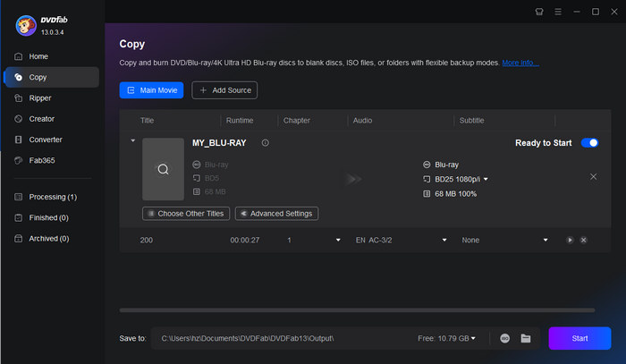Image resolution: width=626 pixels, height=364 pixels.
Task: Open Advanced Settings
Action: coord(276,214)
